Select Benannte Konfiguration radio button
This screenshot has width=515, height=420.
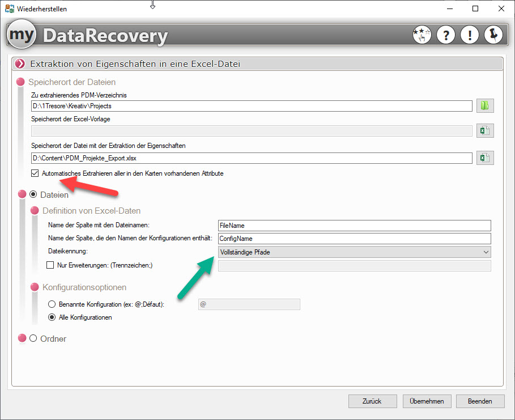pyautogui.click(x=52, y=304)
